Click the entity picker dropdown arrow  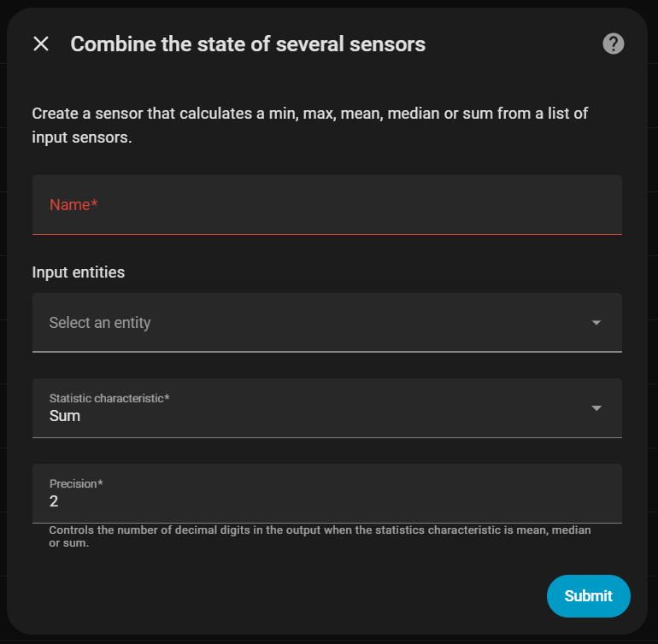[596, 323]
